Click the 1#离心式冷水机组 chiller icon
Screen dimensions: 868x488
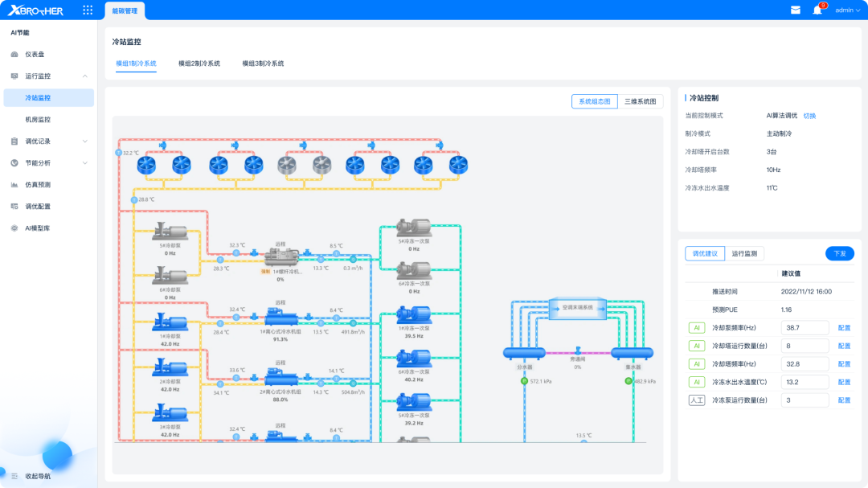tap(281, 318)
